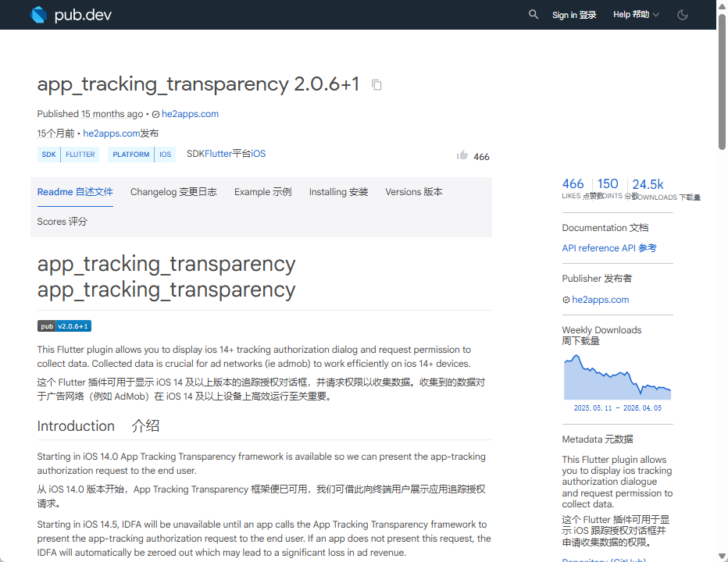Screen dimensions: 728x562
Task: Click chart date range 2025.05.11 – 2026.04.05
Action: coord(618,408)
